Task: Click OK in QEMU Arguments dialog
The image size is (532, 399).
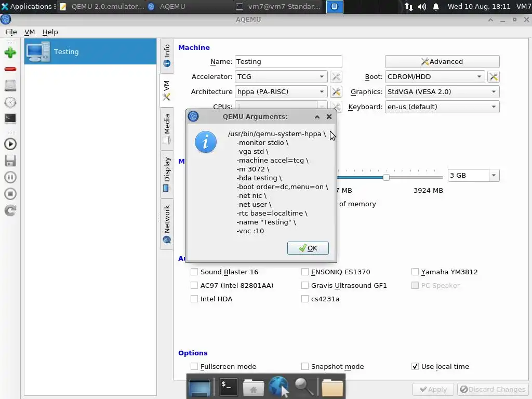Action: click(x=308, y=248)
